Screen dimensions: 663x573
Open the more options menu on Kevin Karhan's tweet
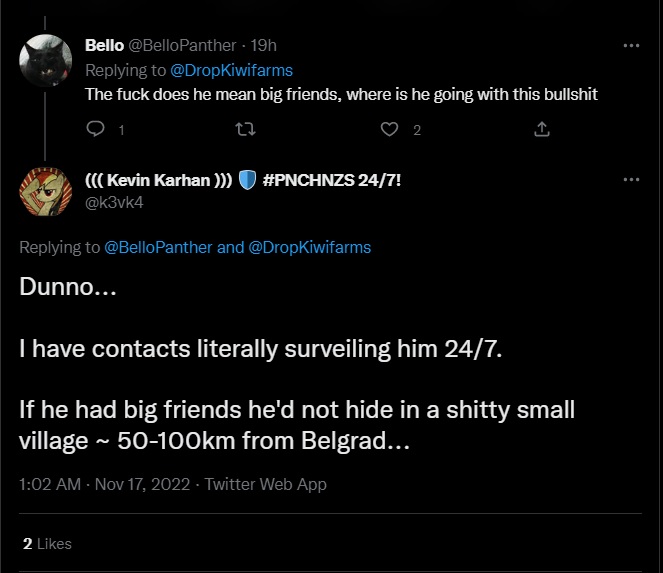click(x=631, y=179)
